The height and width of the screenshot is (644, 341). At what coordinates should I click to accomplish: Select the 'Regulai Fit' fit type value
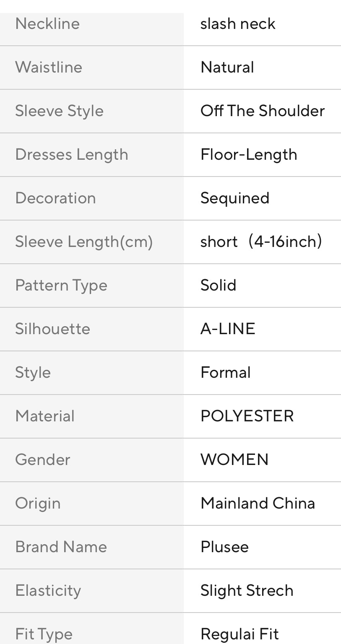coord(239,634)
